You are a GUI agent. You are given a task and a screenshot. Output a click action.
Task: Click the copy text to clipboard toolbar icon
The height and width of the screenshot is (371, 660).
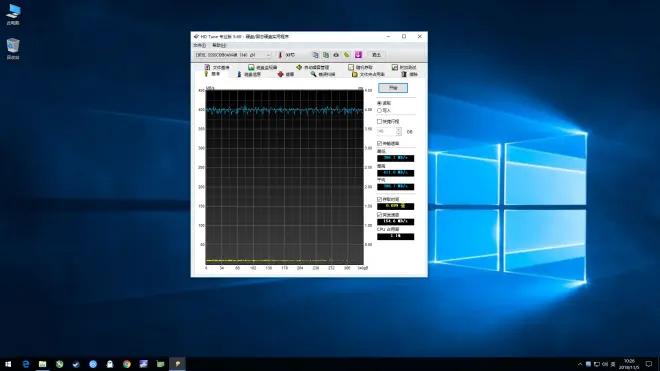[315, 55]
